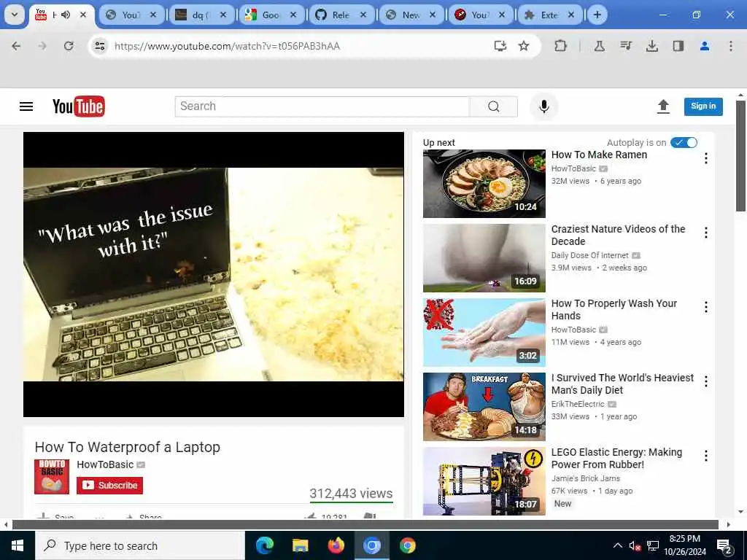747x560 pixels.
Task: Click the install app icon in address bar
Action: click(x=500, y=46)
